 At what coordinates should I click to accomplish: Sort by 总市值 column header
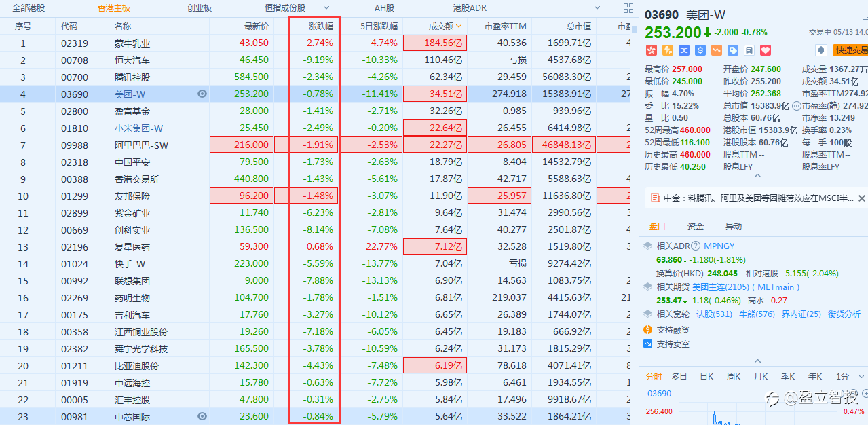(579, 26)
